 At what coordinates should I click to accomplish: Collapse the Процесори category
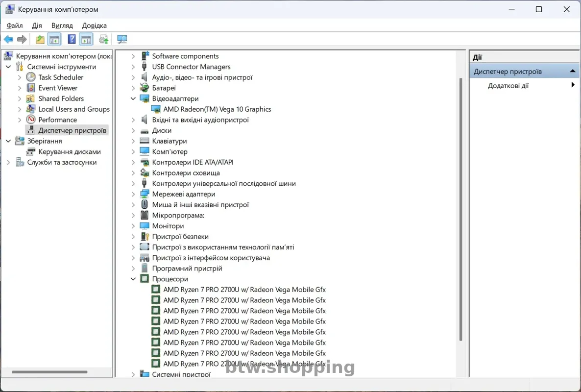[x=133, y=279]
